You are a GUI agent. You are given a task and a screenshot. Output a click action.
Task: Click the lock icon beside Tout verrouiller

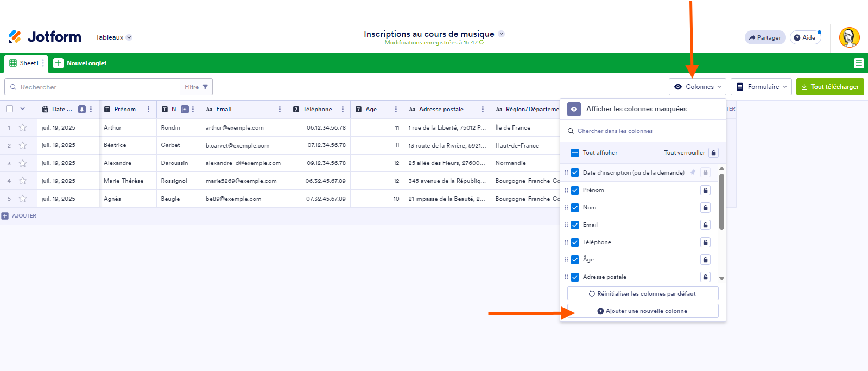tap(713, 153)
